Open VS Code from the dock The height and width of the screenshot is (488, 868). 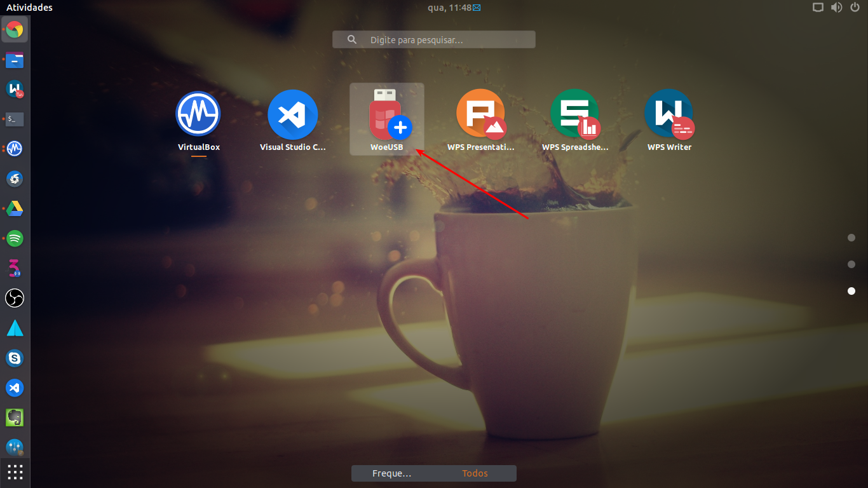[x=15, y=388]
